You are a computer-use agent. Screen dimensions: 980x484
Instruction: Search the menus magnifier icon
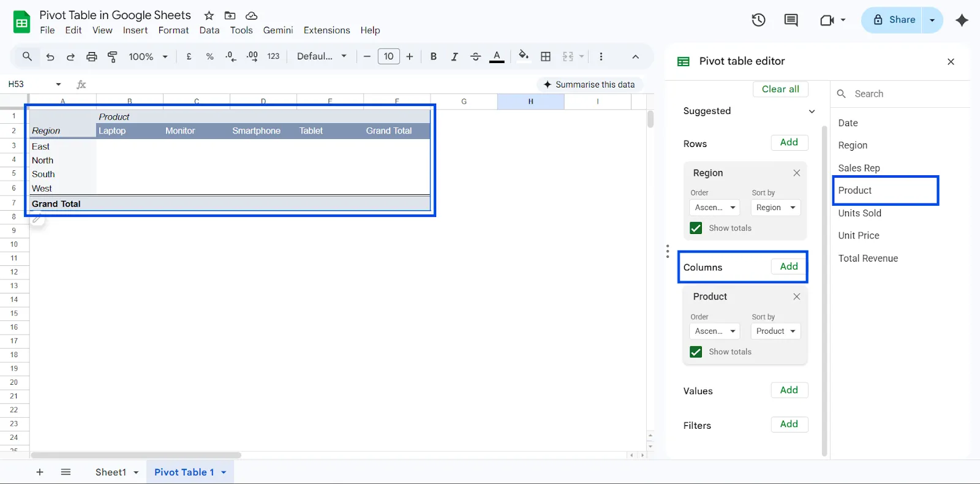[x=27, y=56]
